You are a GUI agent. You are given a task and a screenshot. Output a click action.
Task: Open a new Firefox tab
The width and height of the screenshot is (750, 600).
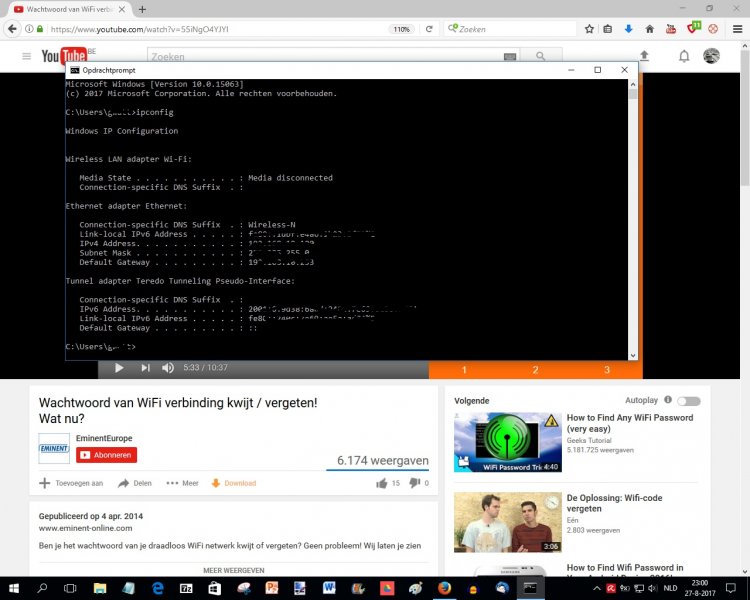[142, 9]
